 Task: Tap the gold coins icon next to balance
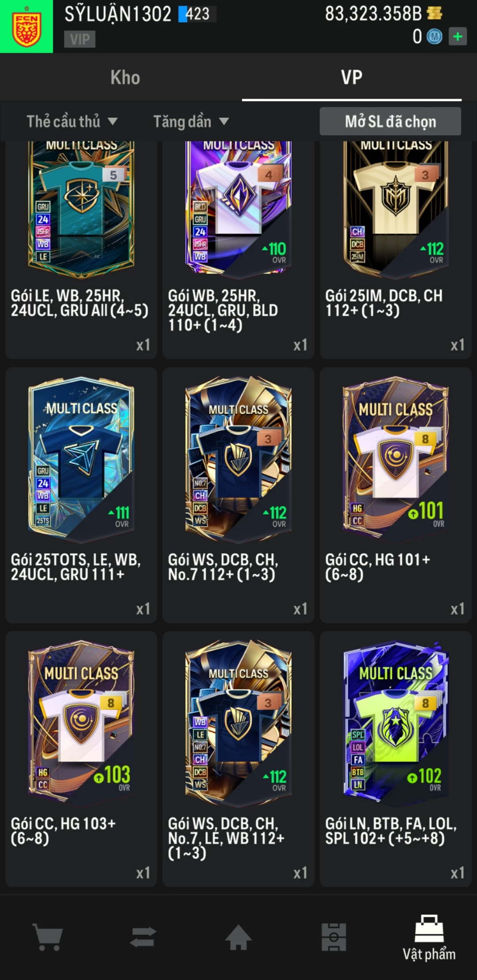[x=435, y=13]
